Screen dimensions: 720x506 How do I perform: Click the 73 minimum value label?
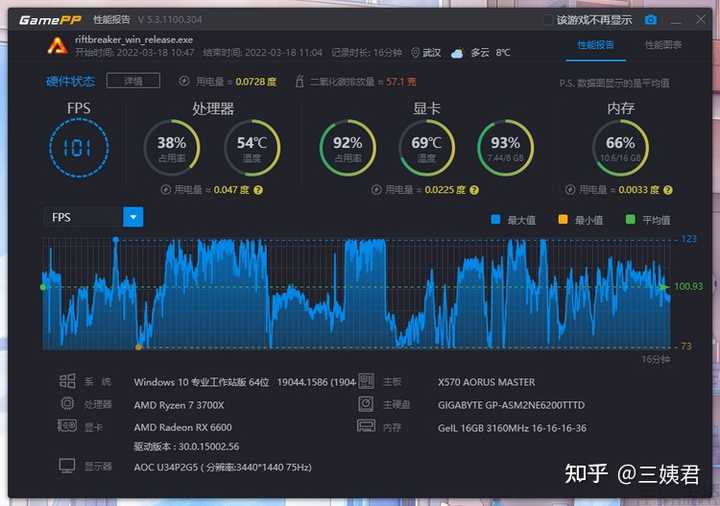686,346
